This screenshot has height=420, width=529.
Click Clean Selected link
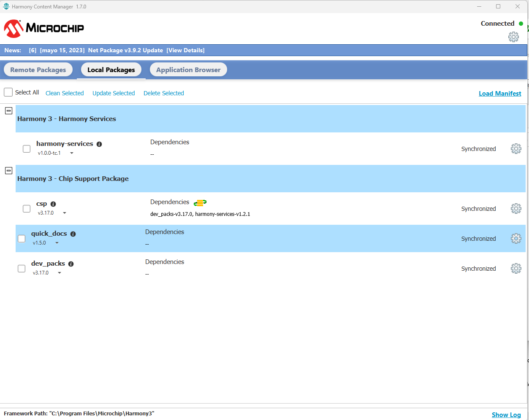pyautogui.click(x=65, y=93)
